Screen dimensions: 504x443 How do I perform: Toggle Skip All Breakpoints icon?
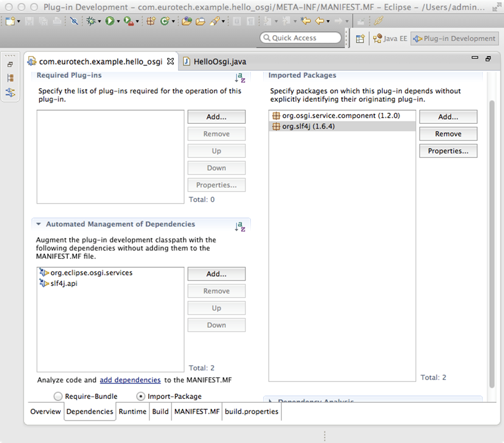point(74,21)
